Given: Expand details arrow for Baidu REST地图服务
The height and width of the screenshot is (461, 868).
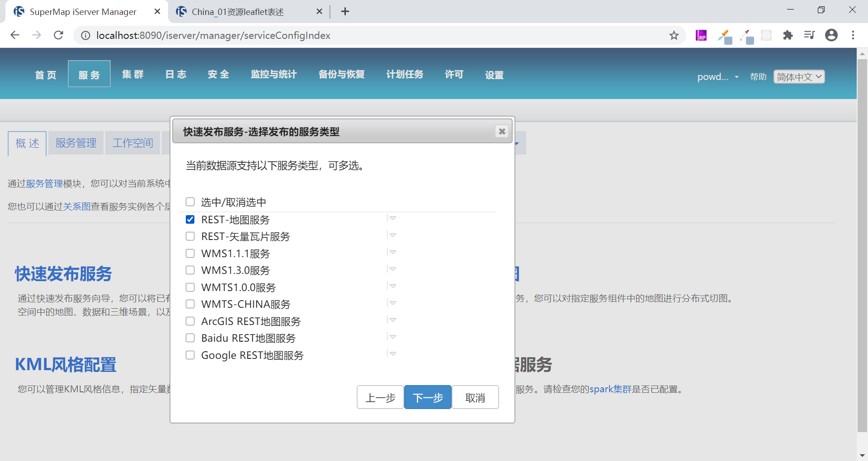Looking at the screenshot, I should click(x=392, y=337).
